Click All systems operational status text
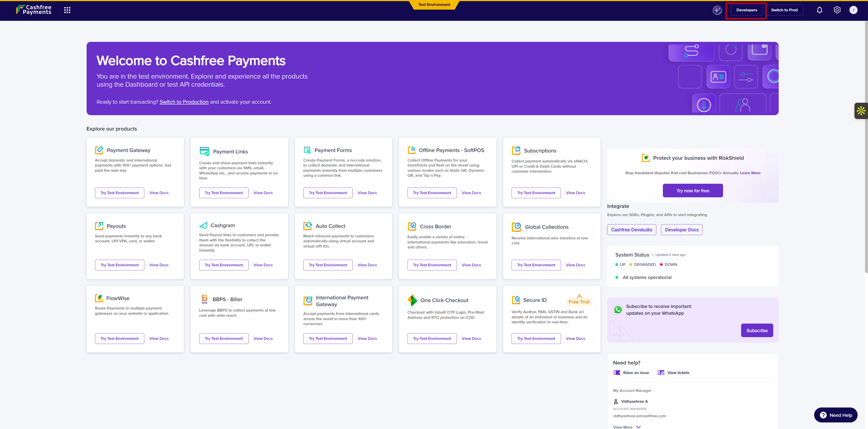Viewport: 868px width, 429px height. pyautogui.click(x=647, y=277)
